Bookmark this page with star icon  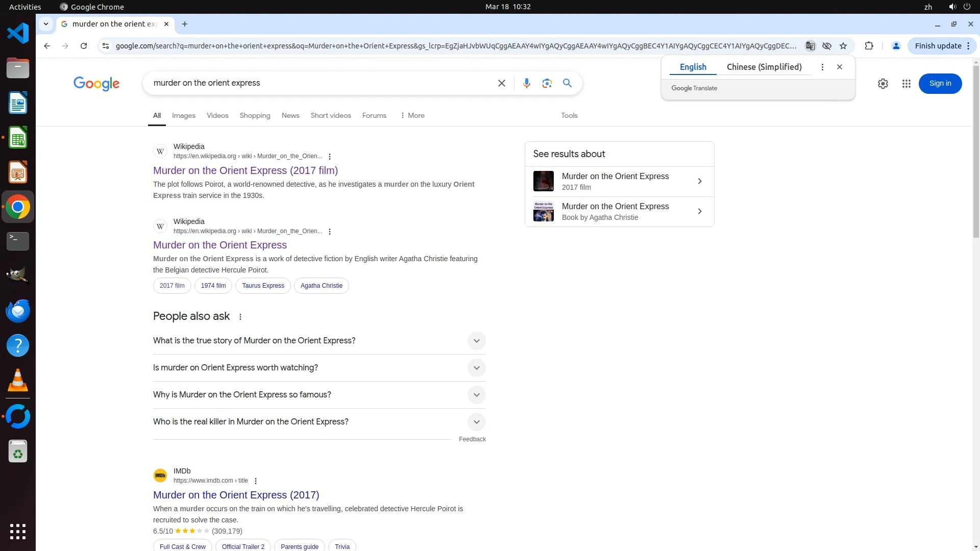pos(843,46)
